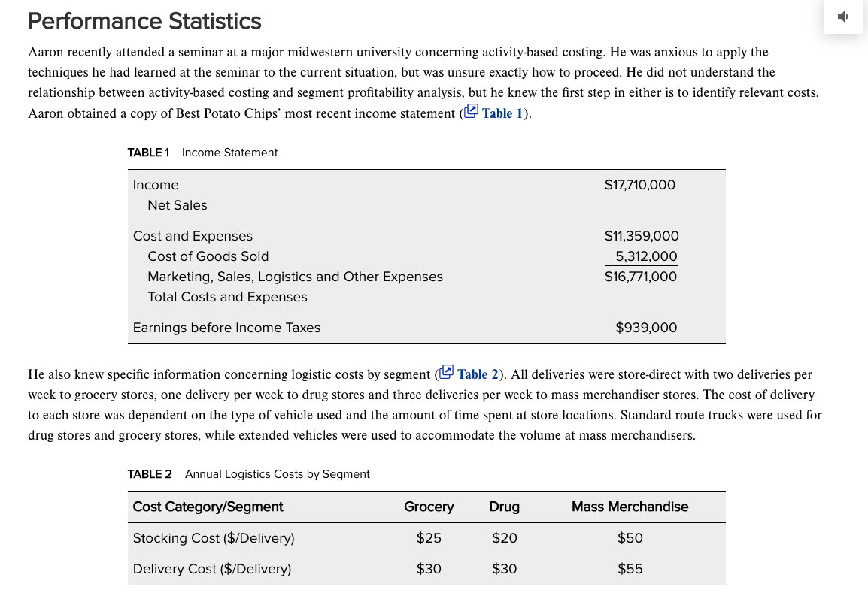Click the Income label in Table 1
This screenshot has width=868, height=599.
pos(156,185)
